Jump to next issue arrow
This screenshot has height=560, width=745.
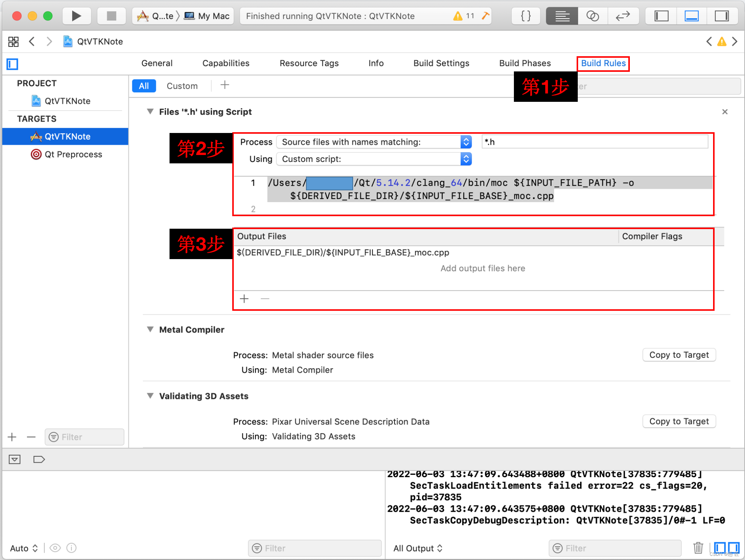735,41
